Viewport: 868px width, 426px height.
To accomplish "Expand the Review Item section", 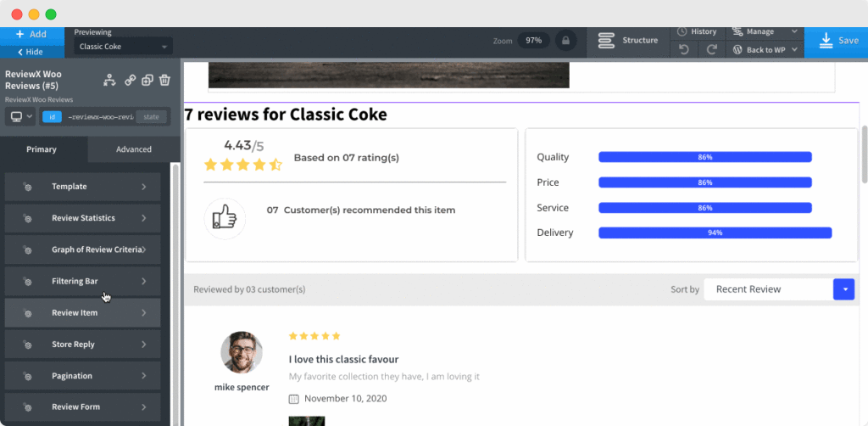I will coord(82,313).
